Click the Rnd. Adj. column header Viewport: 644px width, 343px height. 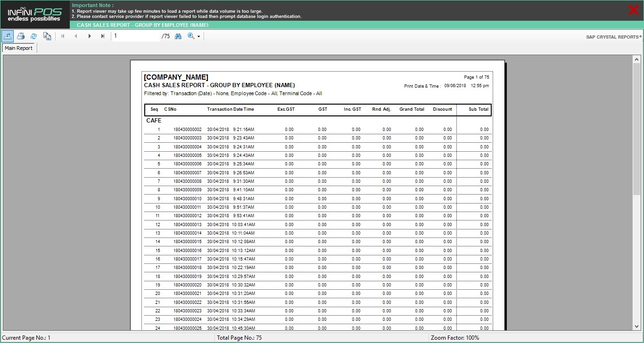click(x=381, y=109)
